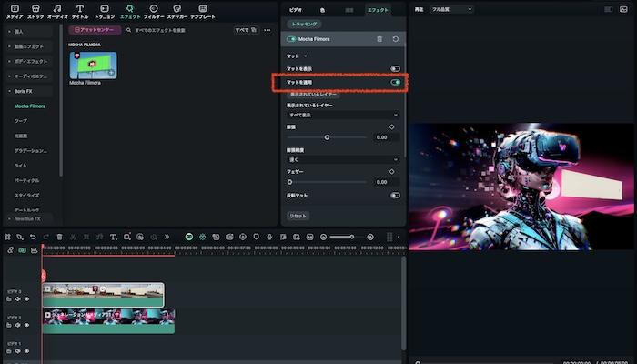Image resolution: width=637 pixels, height=364 pixels.
Task: Delete the Mocha Filmora effect via trash icon
Action: (x=379, y=39)
